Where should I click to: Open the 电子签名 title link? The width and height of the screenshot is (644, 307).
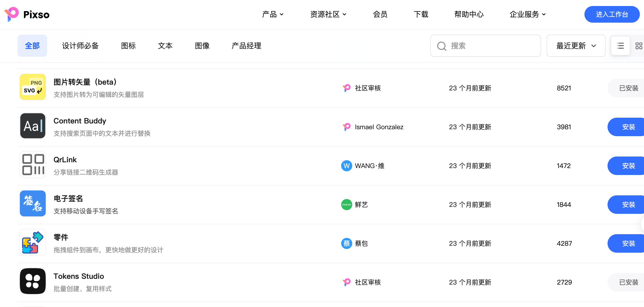pyautogui.click(x=68, y=198)
